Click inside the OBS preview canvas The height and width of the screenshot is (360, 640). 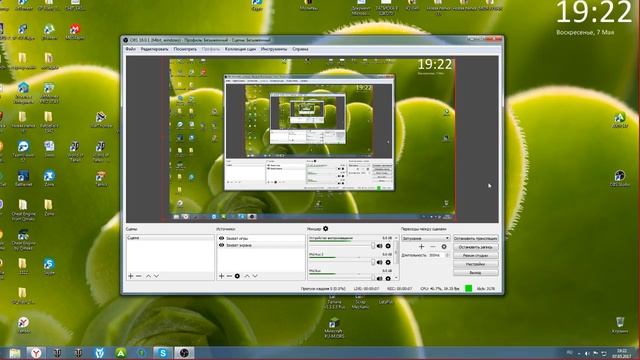[x=312, y=139]
